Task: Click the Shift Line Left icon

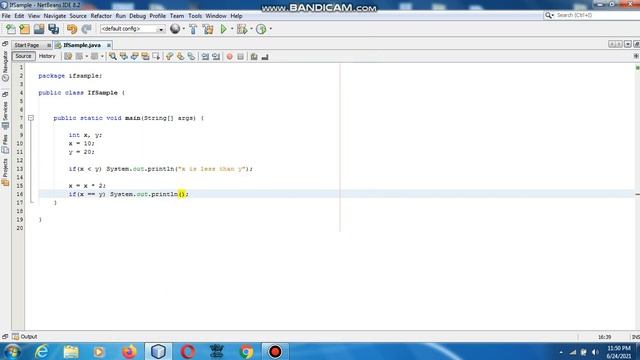Action: pos(205,56)
